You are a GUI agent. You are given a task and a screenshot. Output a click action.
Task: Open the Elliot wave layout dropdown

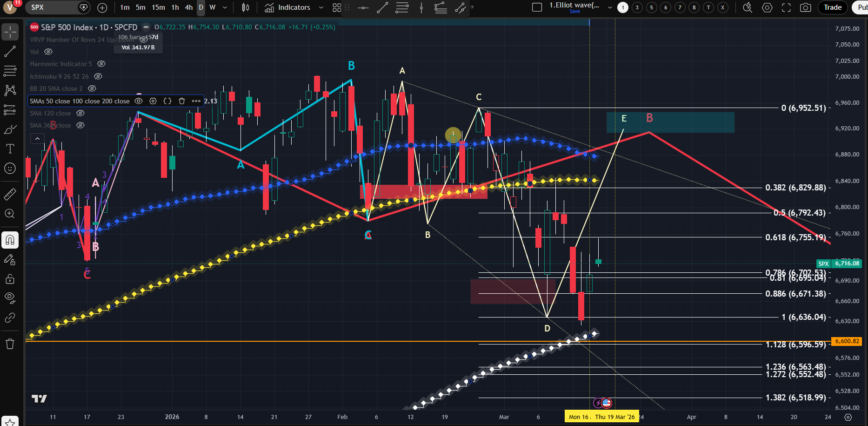(x=610, y=7)
